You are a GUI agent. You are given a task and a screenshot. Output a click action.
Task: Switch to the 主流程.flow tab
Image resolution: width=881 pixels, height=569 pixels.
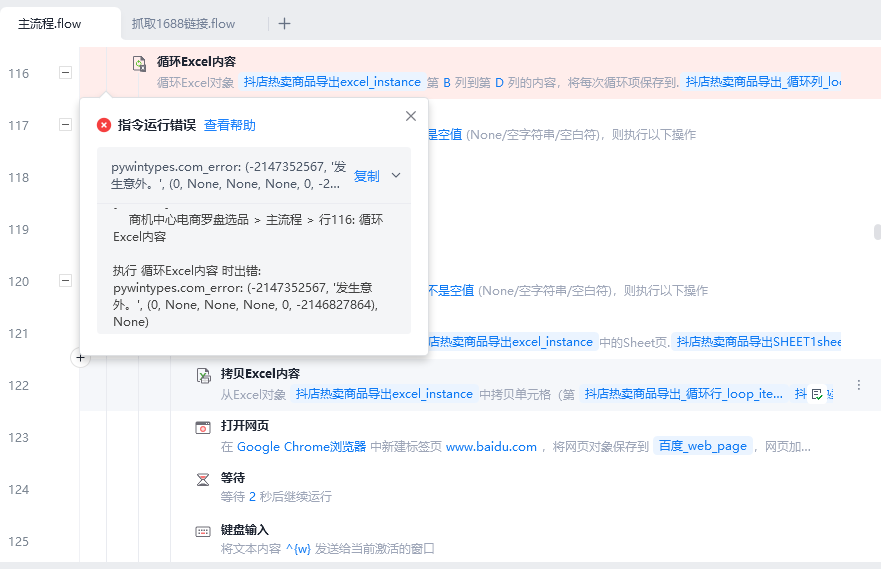50,23
